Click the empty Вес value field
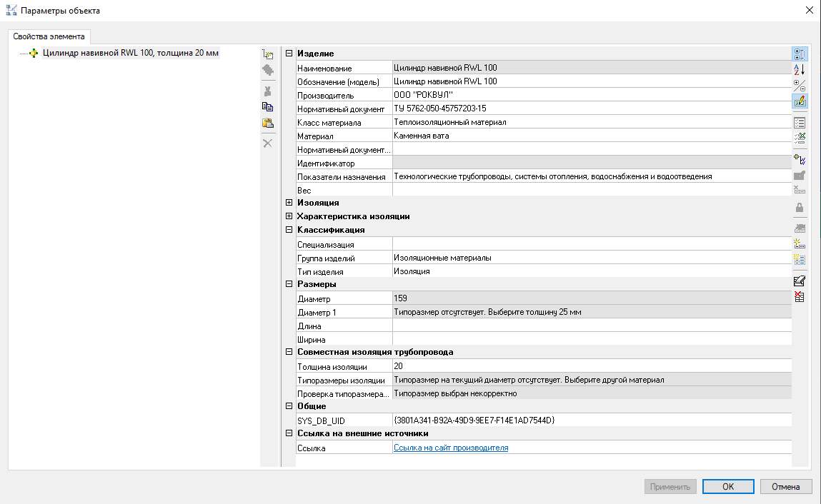 tap(592, 191)
